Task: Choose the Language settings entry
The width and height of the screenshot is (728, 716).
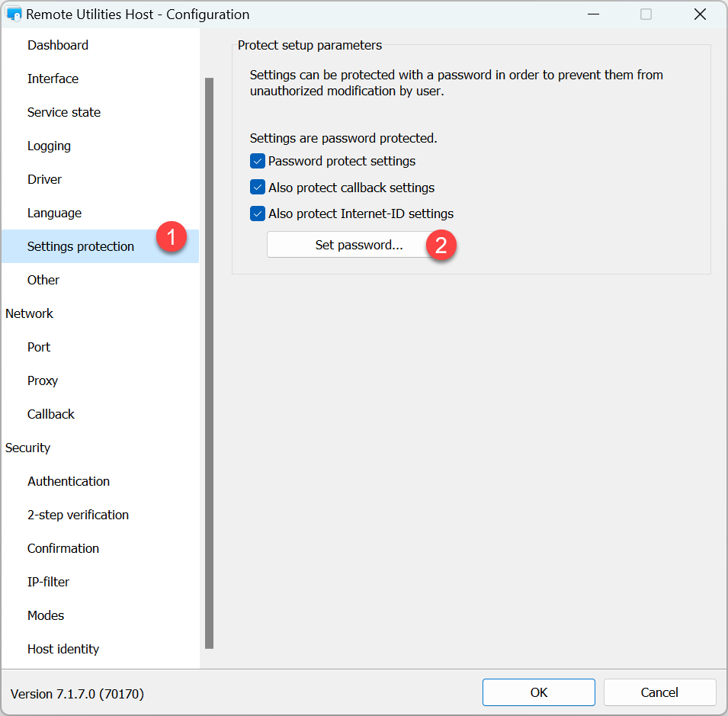Action: click(x=54, y=213)
